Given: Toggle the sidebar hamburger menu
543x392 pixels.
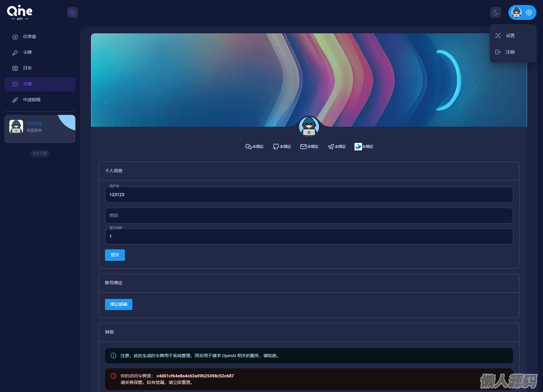Looking at the screenshot, I should (x=73, y=12).
